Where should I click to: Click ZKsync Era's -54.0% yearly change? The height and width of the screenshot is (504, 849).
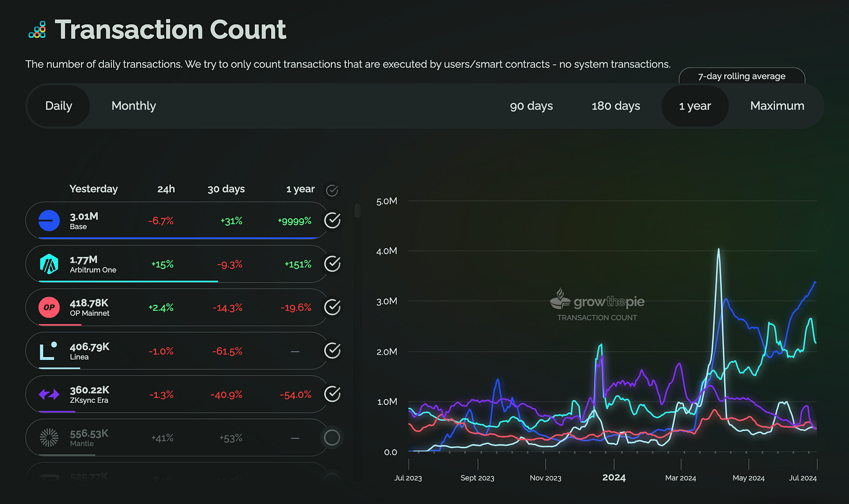pos(296,394)
